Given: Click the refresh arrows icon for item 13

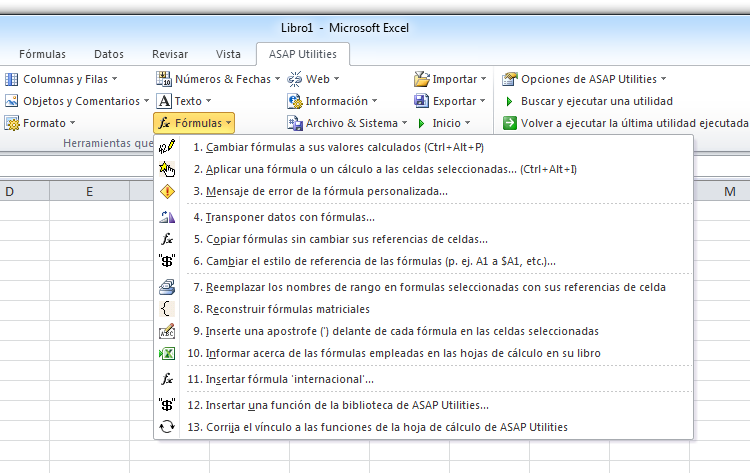Looking at the screenshot, I should coord(167,427).
